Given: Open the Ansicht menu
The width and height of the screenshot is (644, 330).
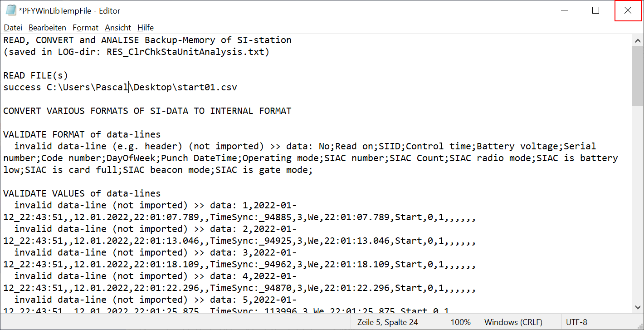Looking at the screenshot, I should tap(118, 28).
